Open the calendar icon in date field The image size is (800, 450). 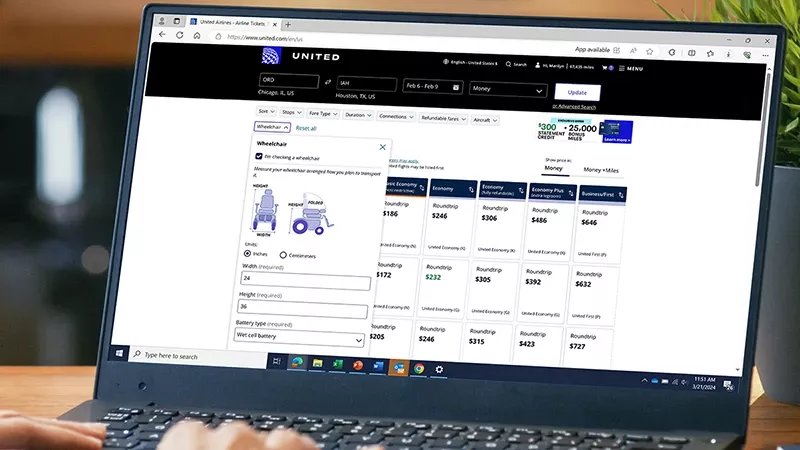coord(456,87)
